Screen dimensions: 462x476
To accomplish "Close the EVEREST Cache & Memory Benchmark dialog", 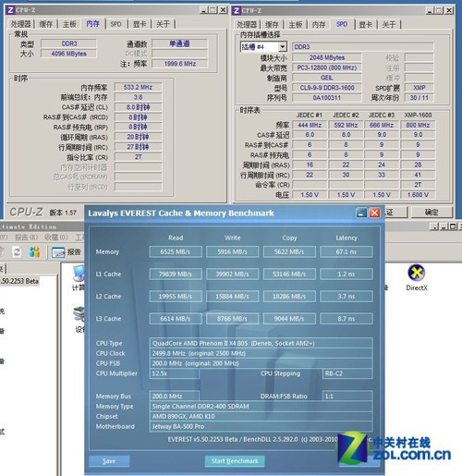I will tap(374, 213).
